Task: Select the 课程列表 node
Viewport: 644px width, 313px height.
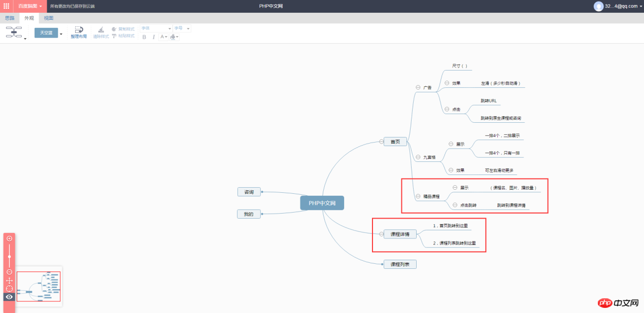Action: click(x=400, y=264)
